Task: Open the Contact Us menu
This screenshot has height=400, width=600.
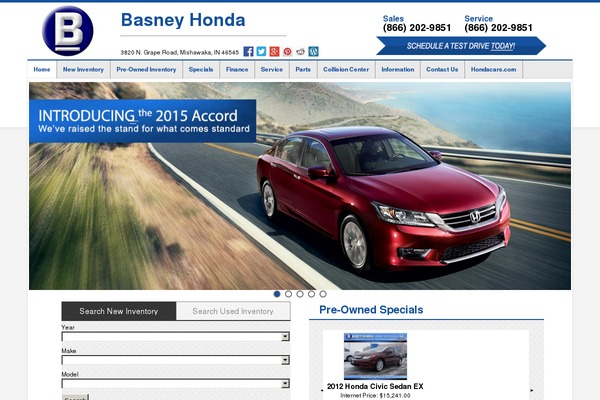Action: click(x=442, y=70)
